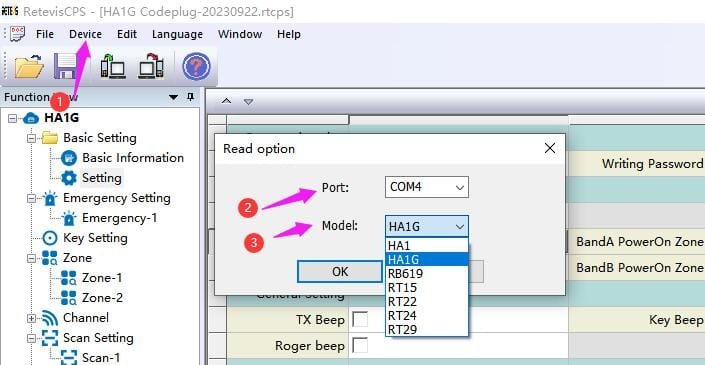Click the up arrow above the settings grid
The width and height of the screenshot is (705, 365).
point(227,101)
